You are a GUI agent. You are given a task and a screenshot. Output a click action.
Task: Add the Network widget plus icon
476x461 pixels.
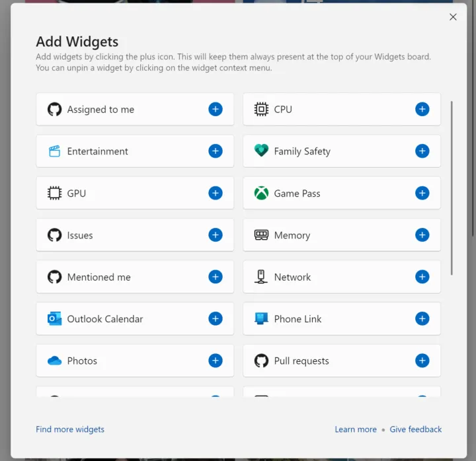click(x=422, y=277)
